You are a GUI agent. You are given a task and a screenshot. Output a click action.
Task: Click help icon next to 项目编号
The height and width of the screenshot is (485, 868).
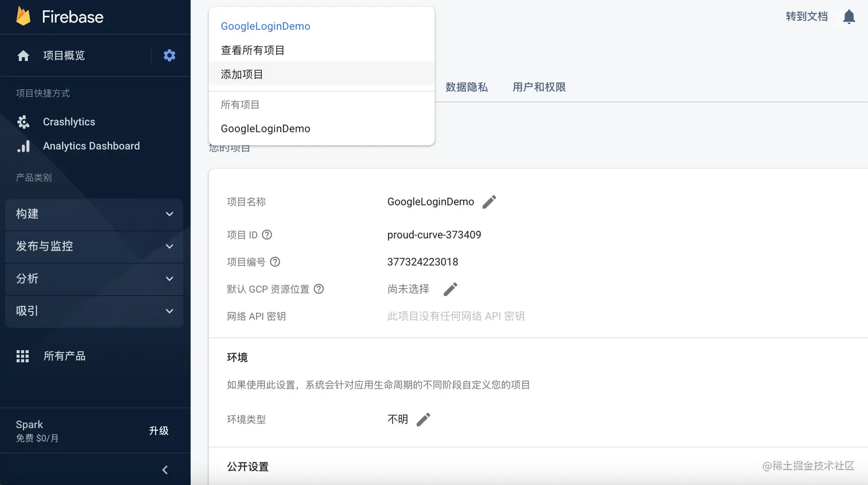(275, 262)
